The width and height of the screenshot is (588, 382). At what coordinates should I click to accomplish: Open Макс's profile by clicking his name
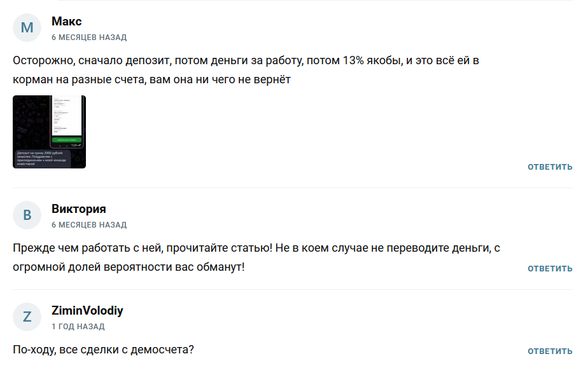click(x=66, y=21)
